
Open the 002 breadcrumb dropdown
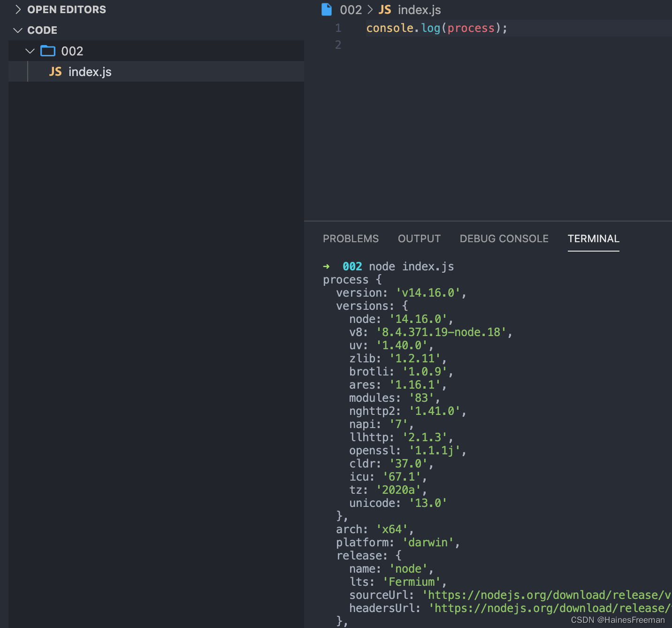[x=351, y=9]
